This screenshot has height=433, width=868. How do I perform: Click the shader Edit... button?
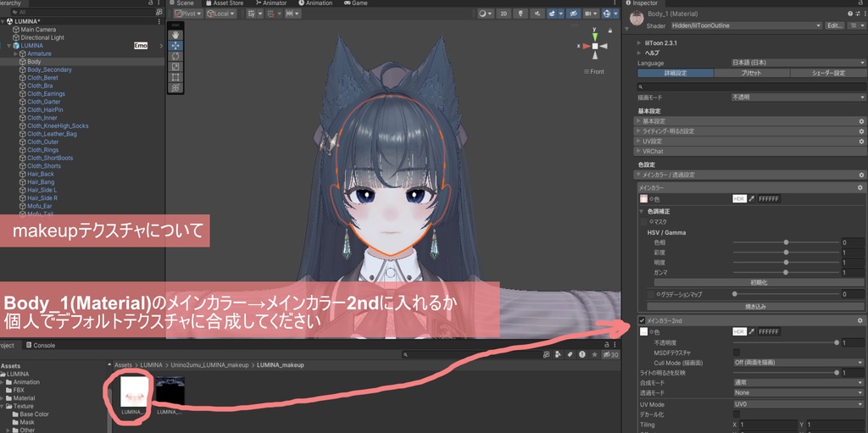834,25
